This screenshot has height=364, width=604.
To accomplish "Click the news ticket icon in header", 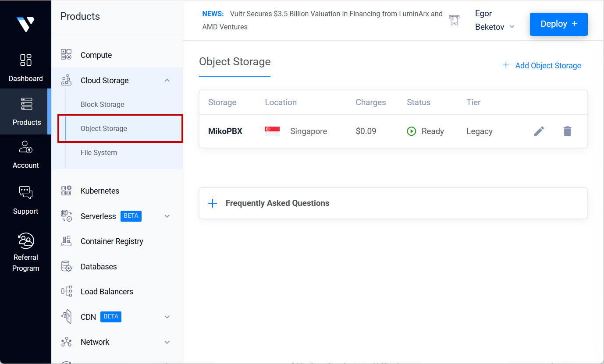I will click(x=454, y=20).
